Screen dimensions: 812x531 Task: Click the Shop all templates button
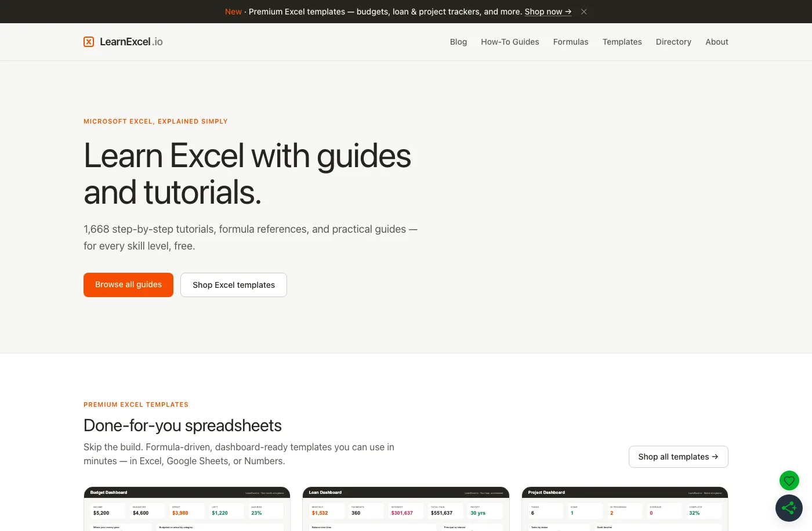point(679,457)
